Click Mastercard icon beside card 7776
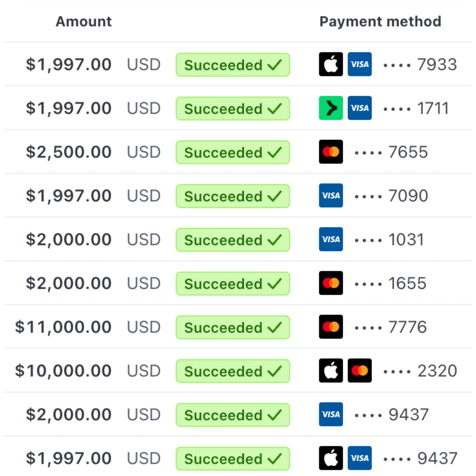Image resolution: width=476 pixels, height=476 pixels. click(331, 327)
